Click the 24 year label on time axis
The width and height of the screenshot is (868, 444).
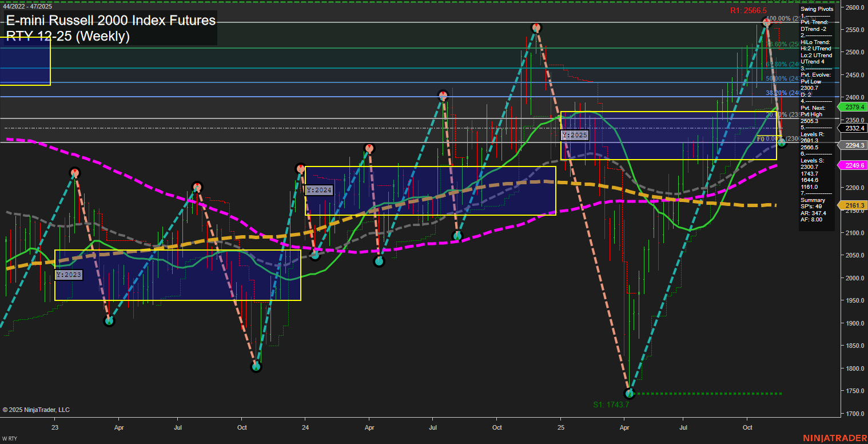point(305,427)
